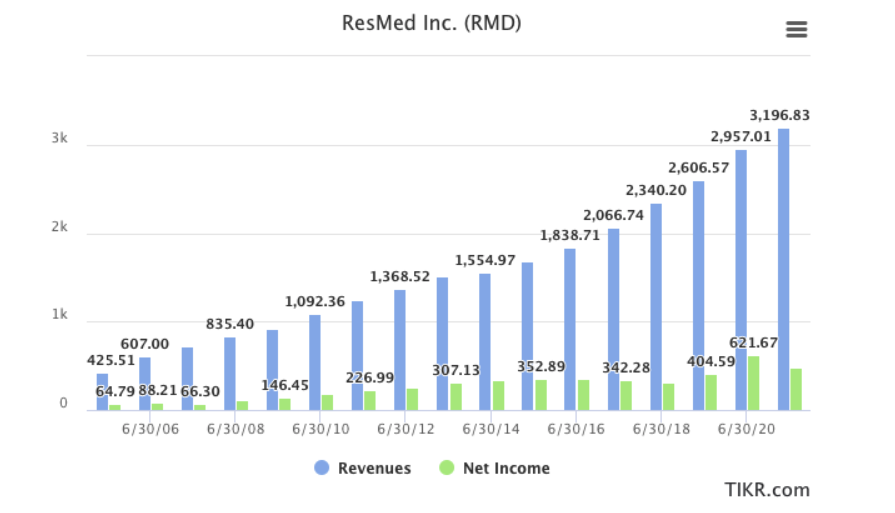Select the 66.30 net income label

(200, 391)
